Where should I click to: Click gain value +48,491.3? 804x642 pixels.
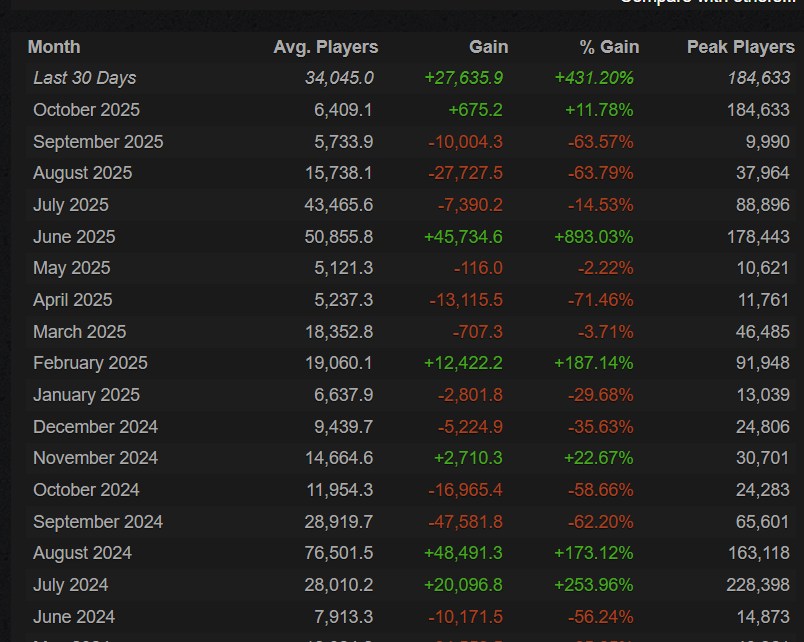[464, 553]
